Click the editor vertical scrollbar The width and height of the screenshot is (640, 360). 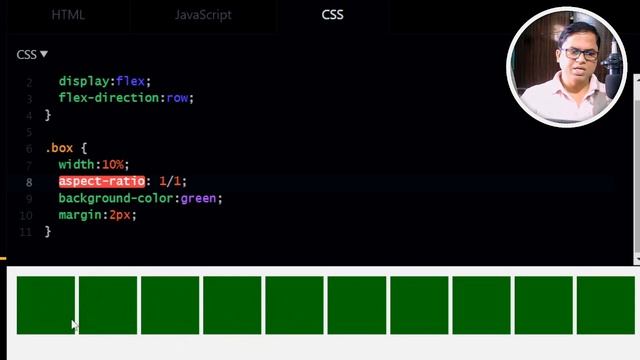pyautogui.click(x=636, y=169)
